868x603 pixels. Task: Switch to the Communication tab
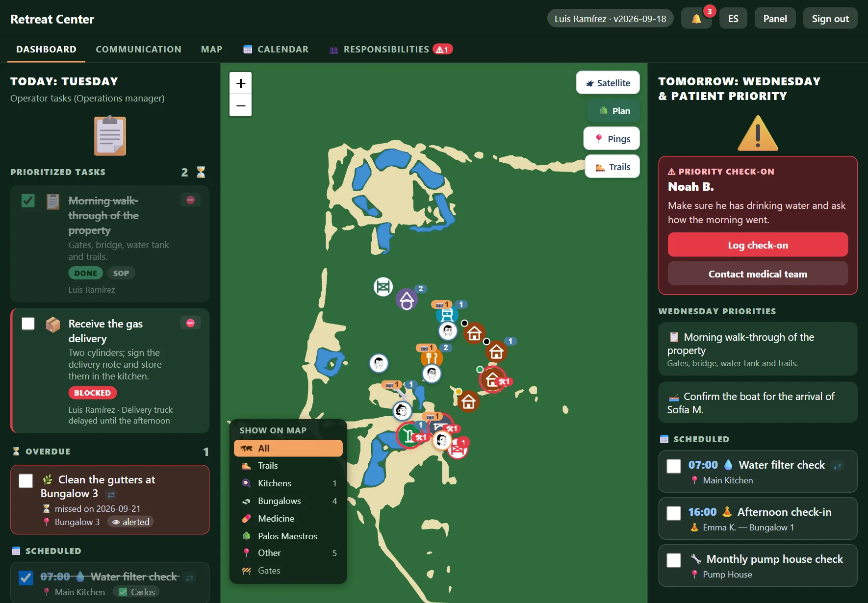[x=139, y=50]
